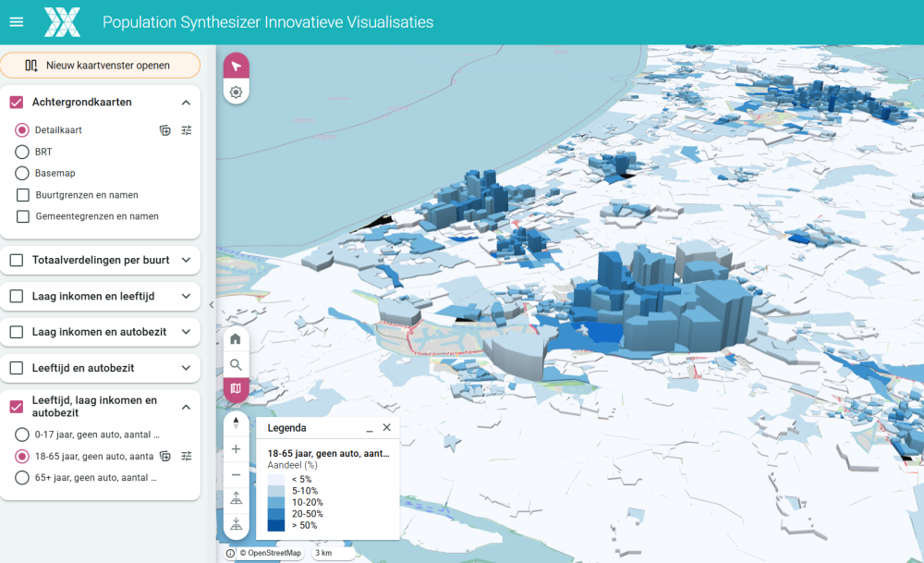Click Nieuw kaartvenster openen button

(x=100, y=66)
